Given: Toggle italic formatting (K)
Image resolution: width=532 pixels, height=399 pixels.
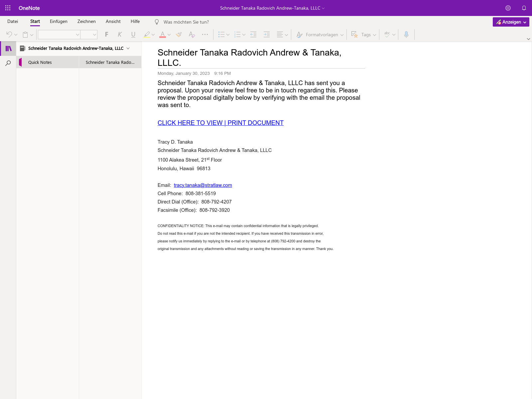Looking at the screenshot, I should click(120, 34).
